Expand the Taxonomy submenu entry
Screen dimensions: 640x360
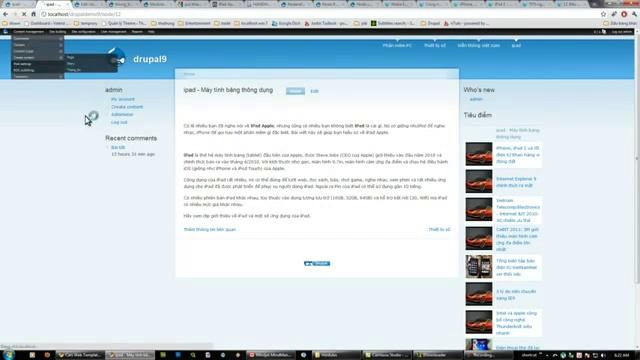point(38,76)
